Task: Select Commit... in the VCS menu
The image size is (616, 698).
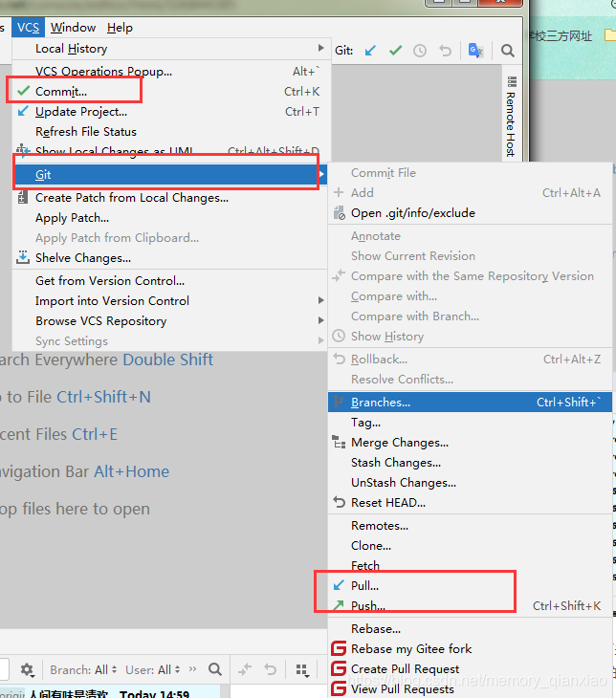Action: tap(170, 91)
